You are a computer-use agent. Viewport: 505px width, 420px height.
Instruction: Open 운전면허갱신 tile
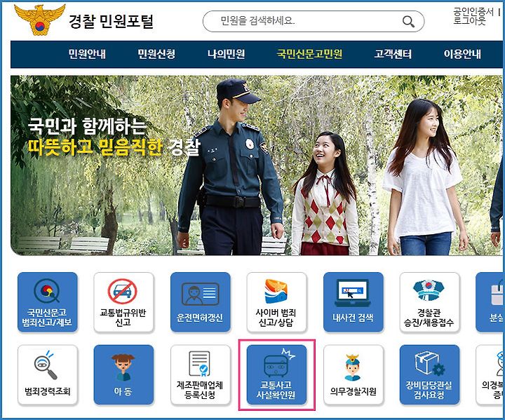pyautogui.click(x=201, y=302)
